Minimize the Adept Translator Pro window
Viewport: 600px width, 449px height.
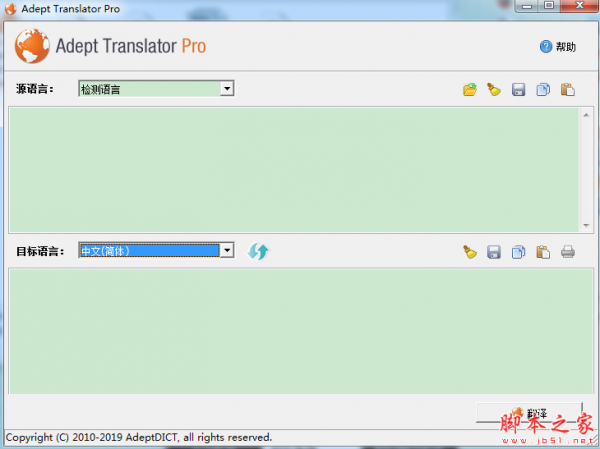click(x=527, y=6)
